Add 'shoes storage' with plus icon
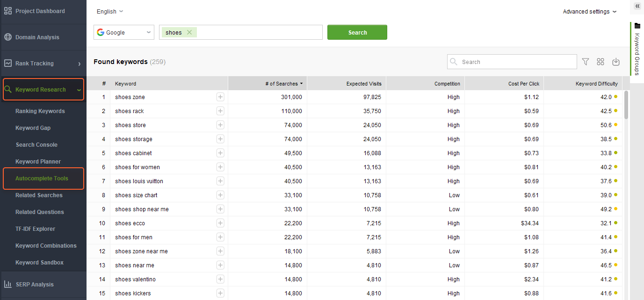This screenshot has width=644, height=300. [x=220, y=139]
